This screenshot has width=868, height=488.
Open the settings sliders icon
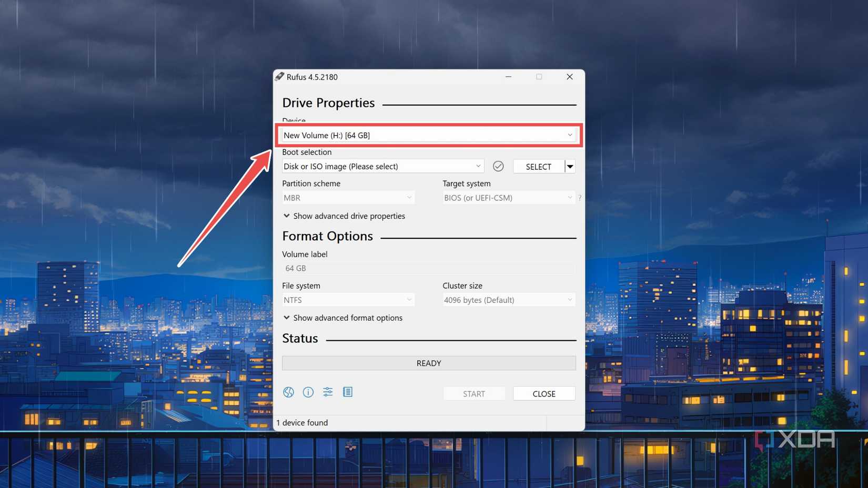click(x=328, y=392)
